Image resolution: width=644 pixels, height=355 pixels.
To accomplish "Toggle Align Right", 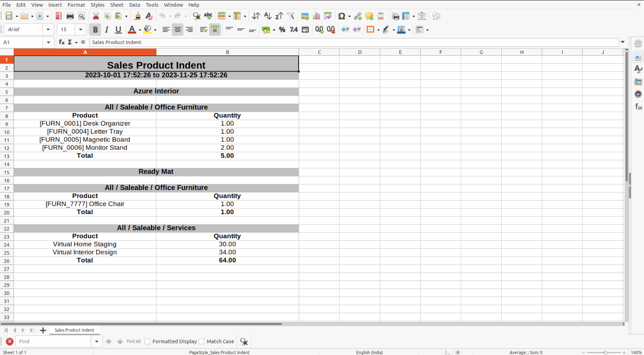I will click(x=189, y=30).
